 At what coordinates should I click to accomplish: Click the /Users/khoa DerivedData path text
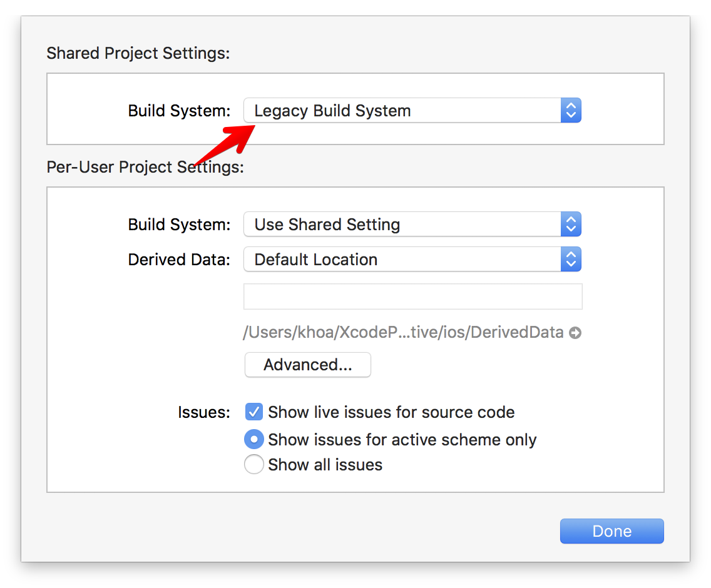(403, 332)
